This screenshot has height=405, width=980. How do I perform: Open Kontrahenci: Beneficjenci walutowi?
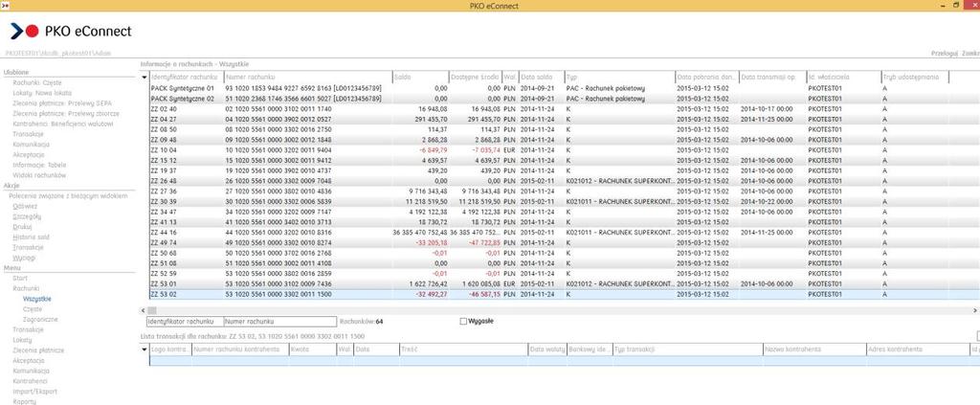(x=62, y=124)
